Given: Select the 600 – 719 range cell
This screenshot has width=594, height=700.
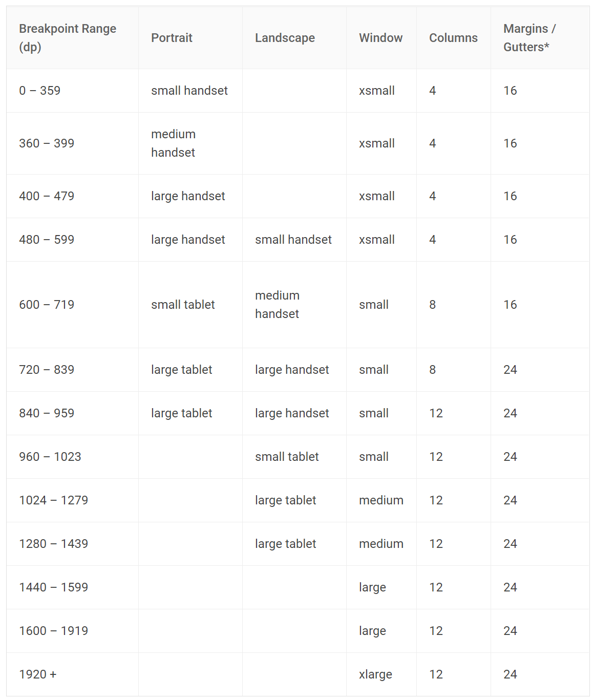Looking at the screenshot, I should (x=72, y=305).
